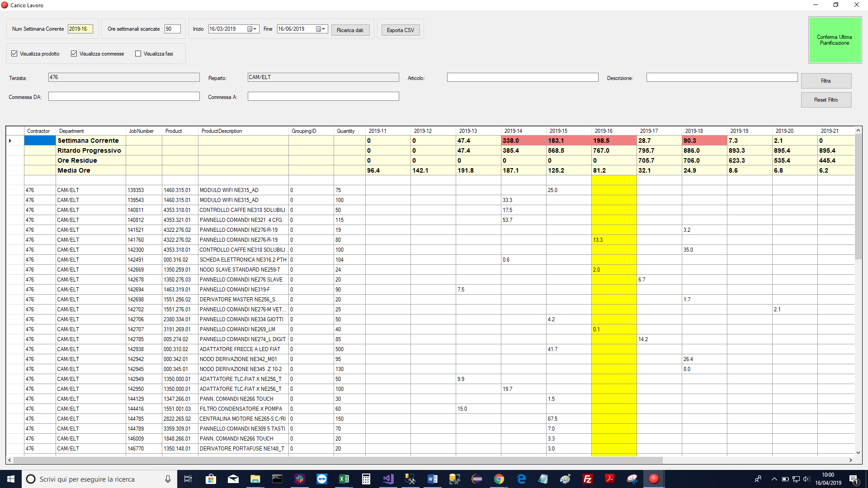
Task: Sort by the ProductDescription column header
Action: [243, 131]
